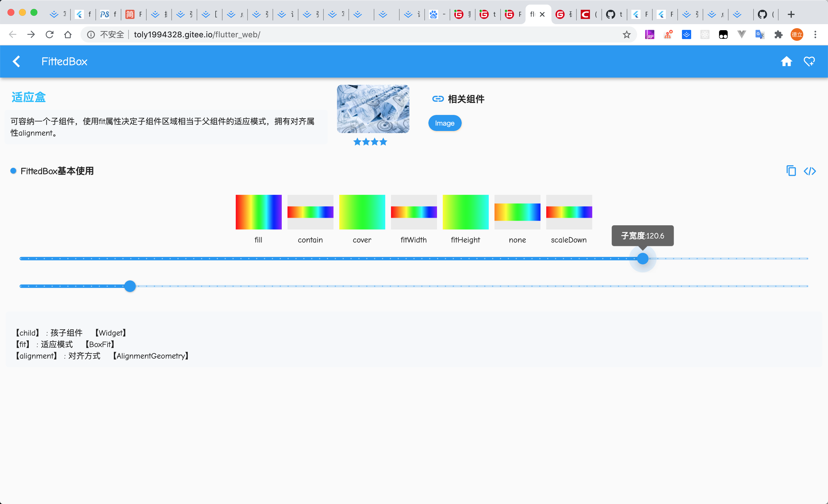Click the heart-plus favorite icon

(809, 61)
